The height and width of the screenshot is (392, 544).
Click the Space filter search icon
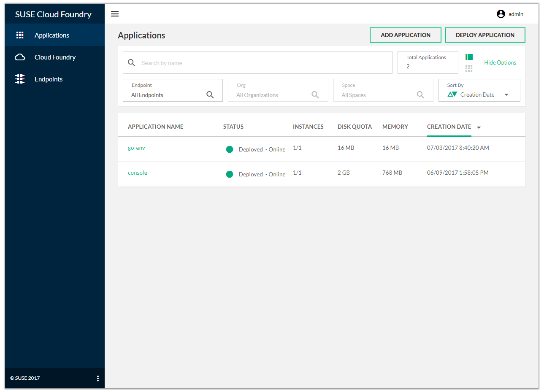click(x=420, y=95)
